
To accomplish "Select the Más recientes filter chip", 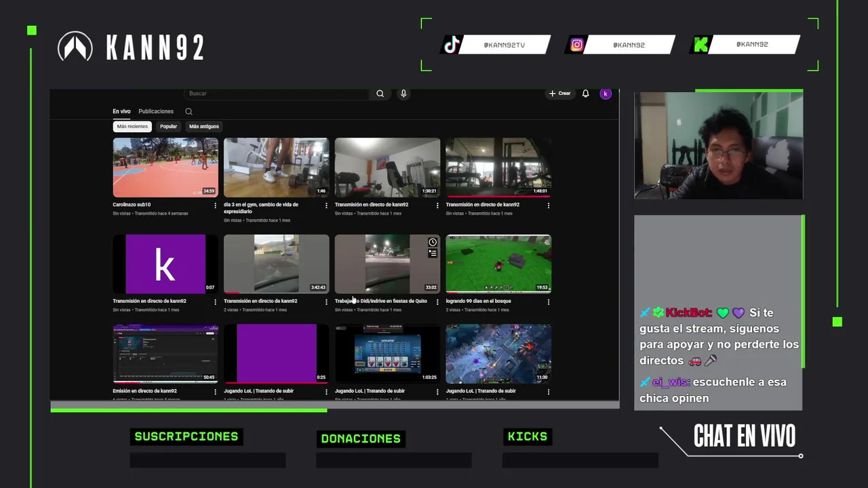I will point(132,126).
